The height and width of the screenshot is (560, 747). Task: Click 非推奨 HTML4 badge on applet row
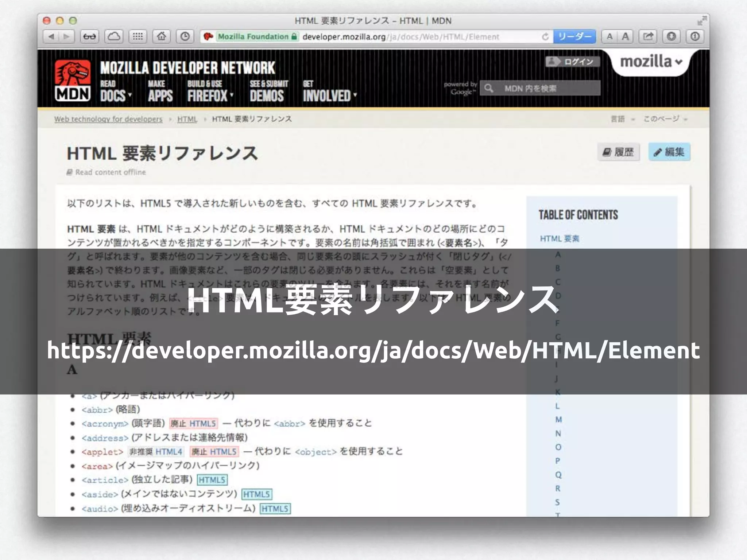click(x=156, y=452)
